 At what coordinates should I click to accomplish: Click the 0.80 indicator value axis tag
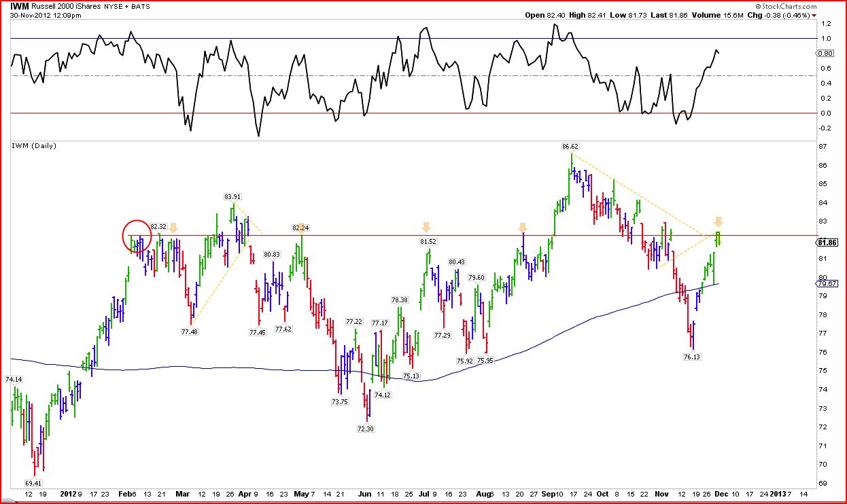point(825,53)
